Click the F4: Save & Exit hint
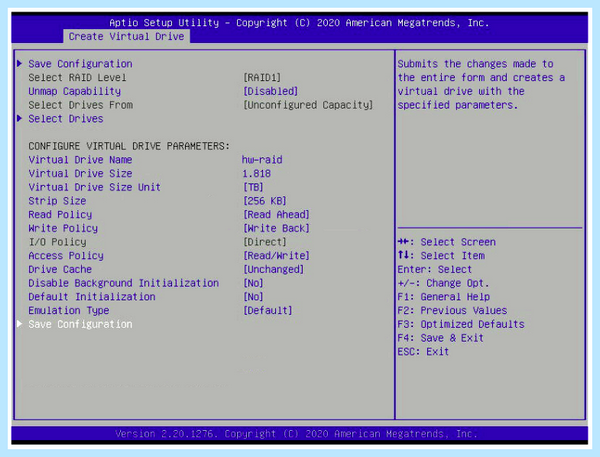600x457 pixels. pyautogui.click(x=440, y=338)
